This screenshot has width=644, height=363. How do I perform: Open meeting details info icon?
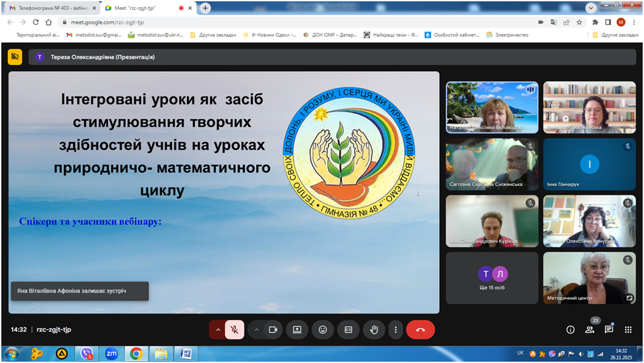tap(570, 329)
